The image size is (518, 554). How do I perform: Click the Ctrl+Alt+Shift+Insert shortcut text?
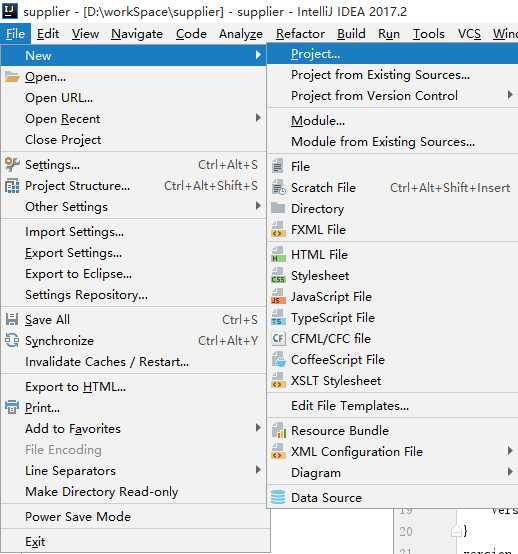450,188
